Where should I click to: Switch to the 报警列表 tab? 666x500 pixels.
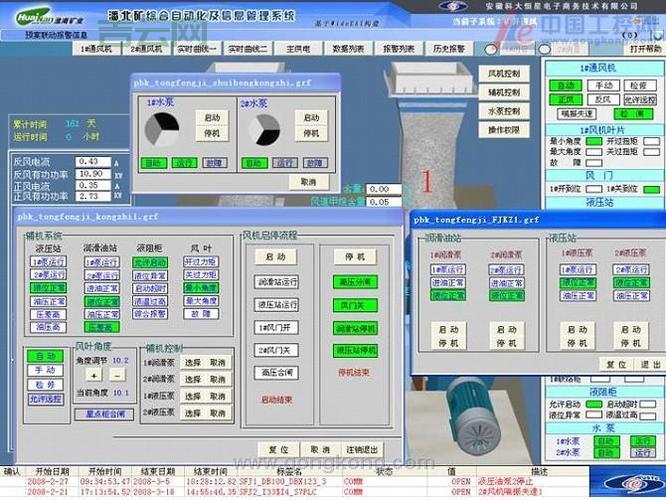[401, 48]
